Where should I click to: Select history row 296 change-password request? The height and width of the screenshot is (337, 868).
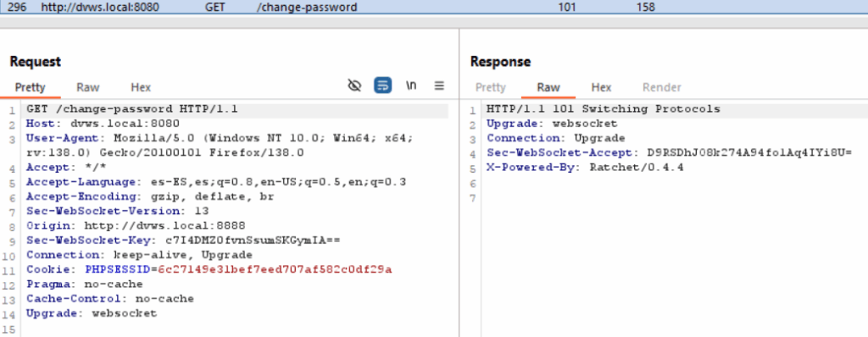pyautogui.click(x=434, y=7)
